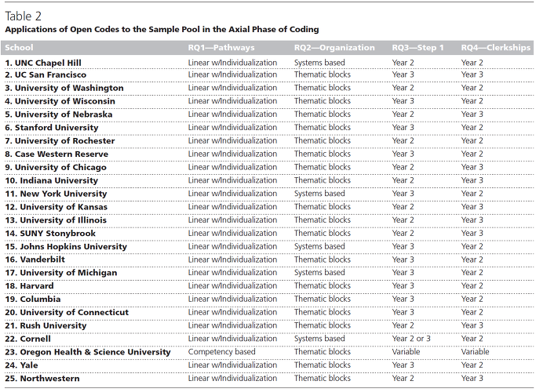Select Johns Hopkins University row label

pos(66,246)
